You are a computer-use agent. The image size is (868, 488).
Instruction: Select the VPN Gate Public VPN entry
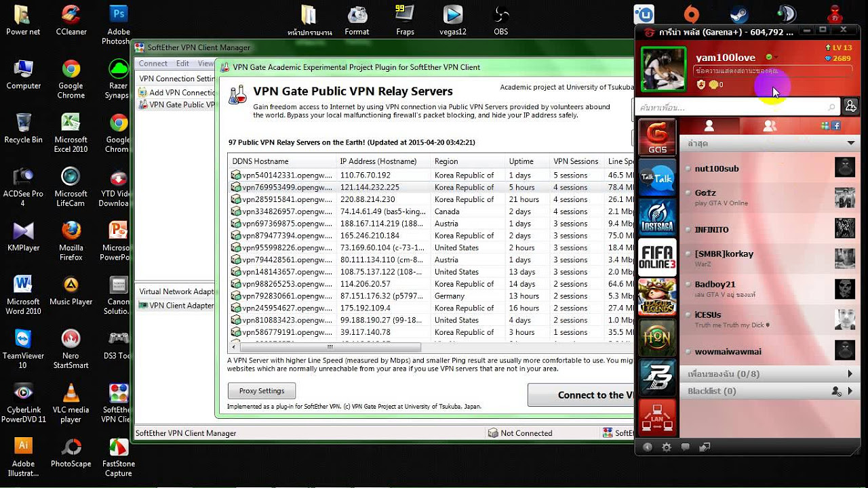point(177,104)
